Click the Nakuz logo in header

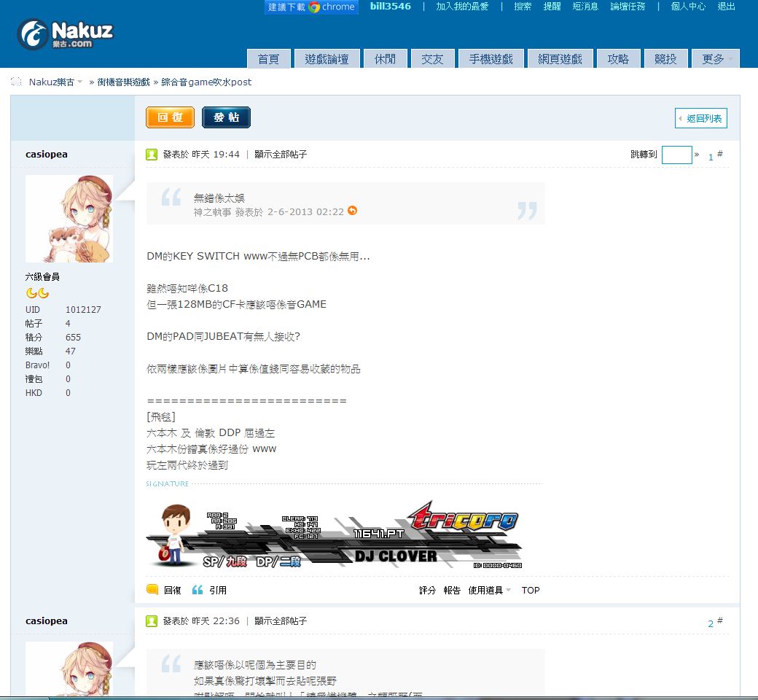click(x=65, y=34)
